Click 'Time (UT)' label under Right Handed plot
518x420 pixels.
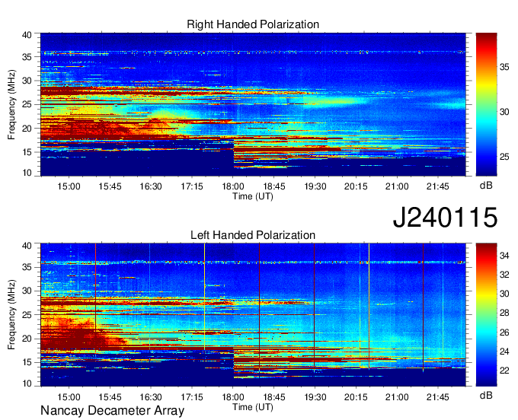[x=253, y=196]
